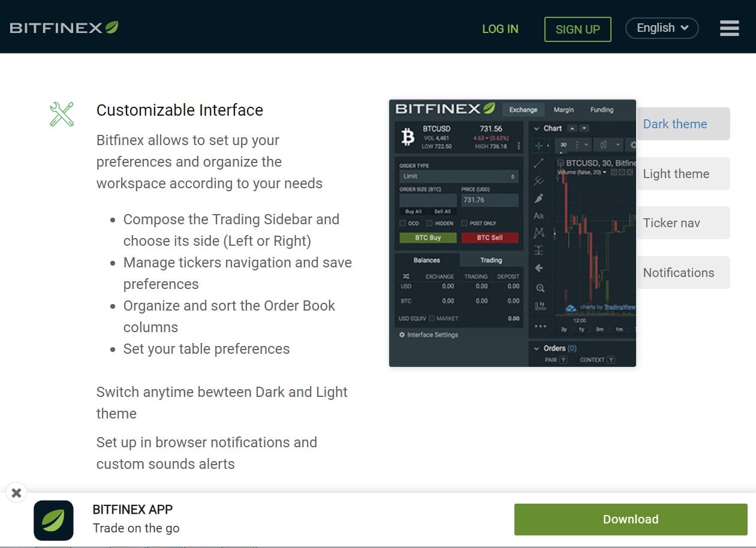This screenshot has height=548, width=756.
Task: Click the green Download button
Action: (631, 519)
